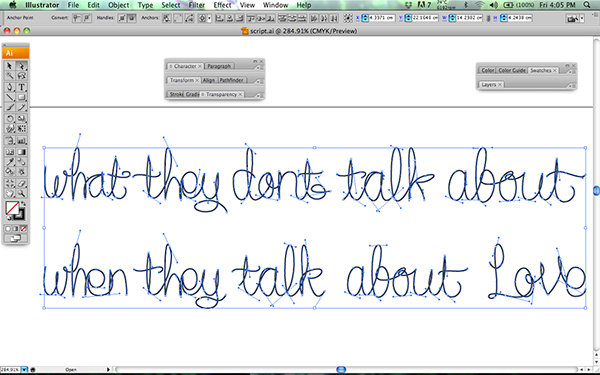The width and height of the screenshot is (600, 375).
Task: Remove selected anchor points button
Action: (167, 18)
